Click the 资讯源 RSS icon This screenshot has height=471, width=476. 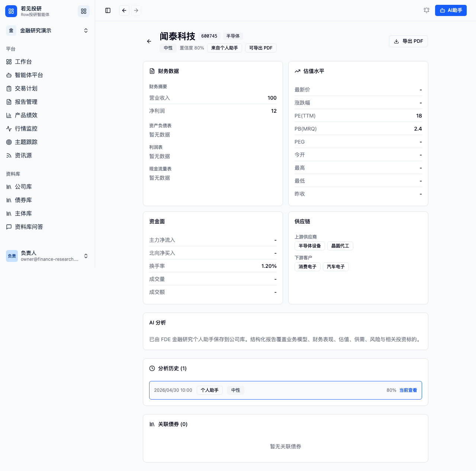[x=9, y=156]
